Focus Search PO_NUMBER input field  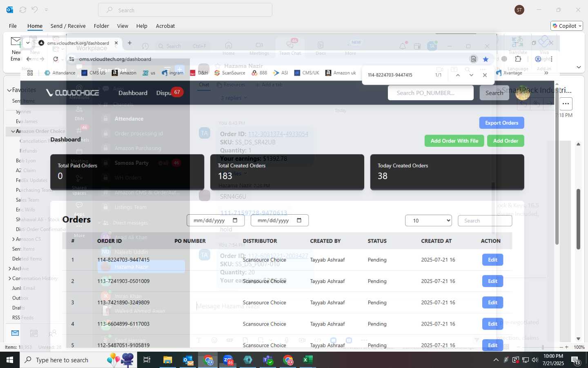click(x=430, y=93)
